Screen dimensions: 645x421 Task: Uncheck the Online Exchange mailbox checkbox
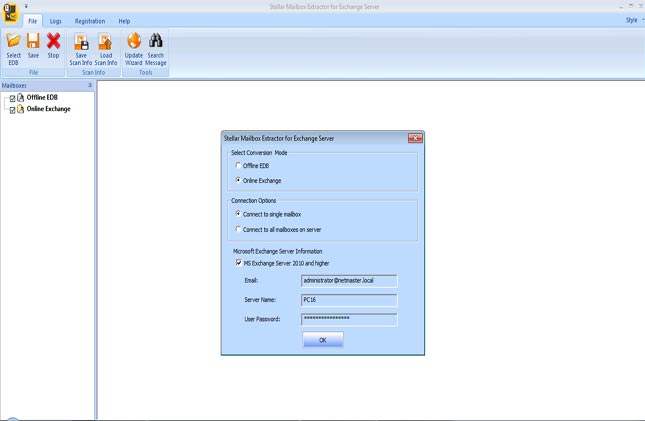[12, 110]
